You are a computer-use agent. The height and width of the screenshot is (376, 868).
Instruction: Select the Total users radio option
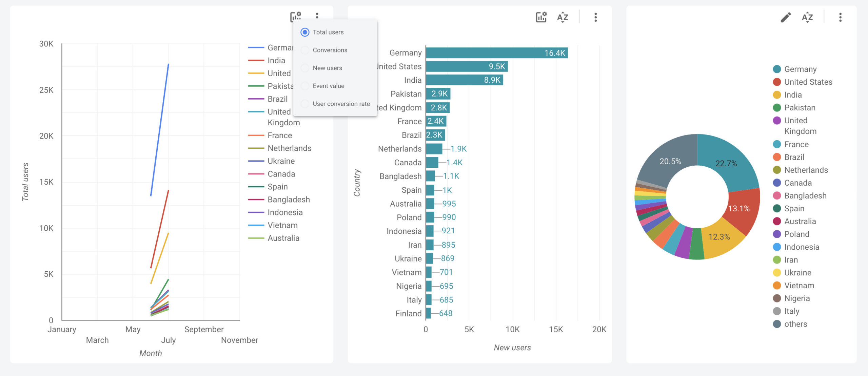click(x=305, y=32)
